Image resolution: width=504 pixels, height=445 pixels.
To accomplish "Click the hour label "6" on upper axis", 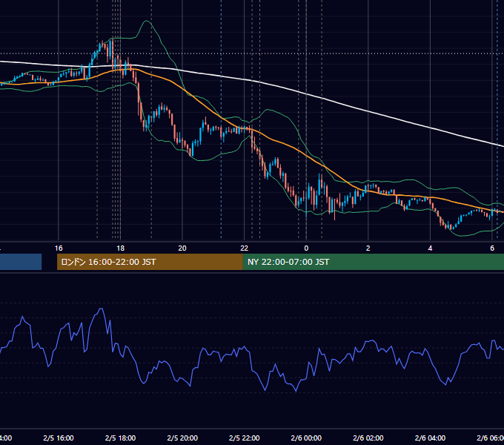I will click(492, 248).
